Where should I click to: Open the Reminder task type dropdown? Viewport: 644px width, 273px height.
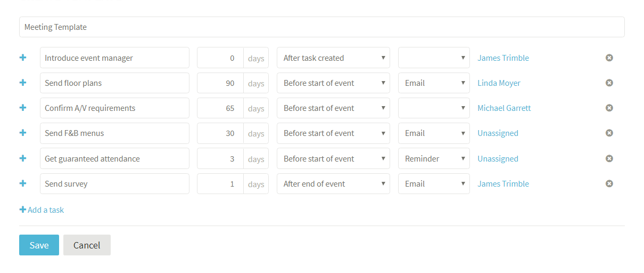point(434,158)
